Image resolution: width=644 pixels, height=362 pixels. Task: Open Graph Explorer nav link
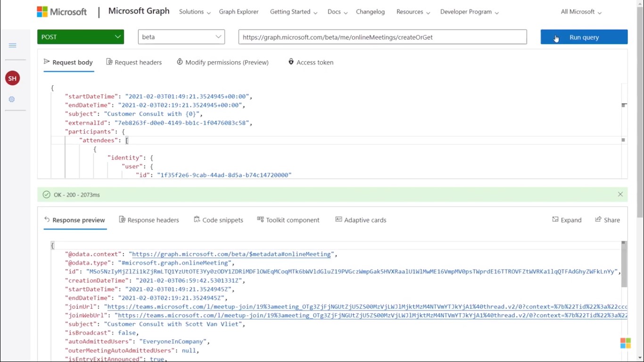[239, 12]
